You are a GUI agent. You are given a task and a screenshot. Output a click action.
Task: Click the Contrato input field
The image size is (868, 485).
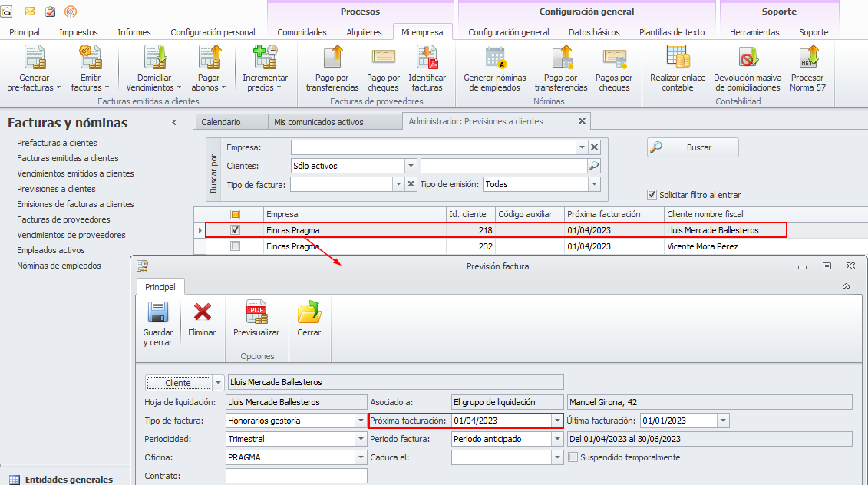(296, 476)
